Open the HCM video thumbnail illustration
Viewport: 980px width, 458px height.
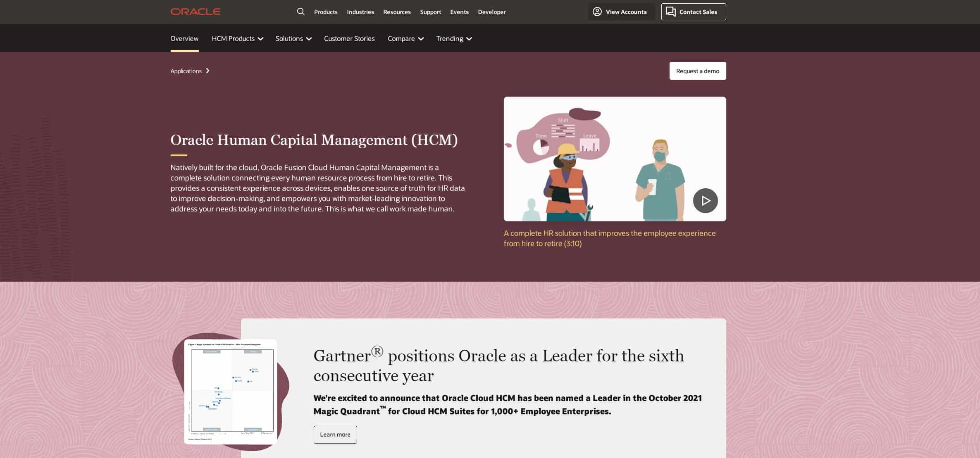tap(615, 159)
